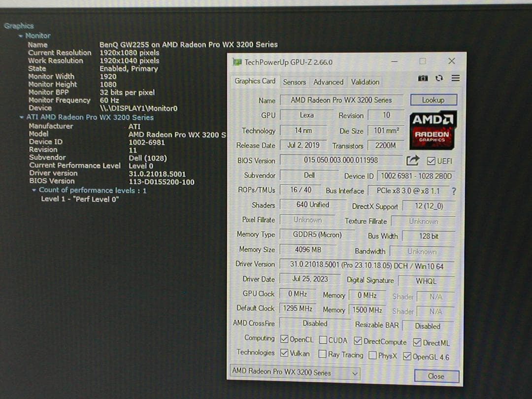Toggle the CUDA checkbox

pos(323,340)
